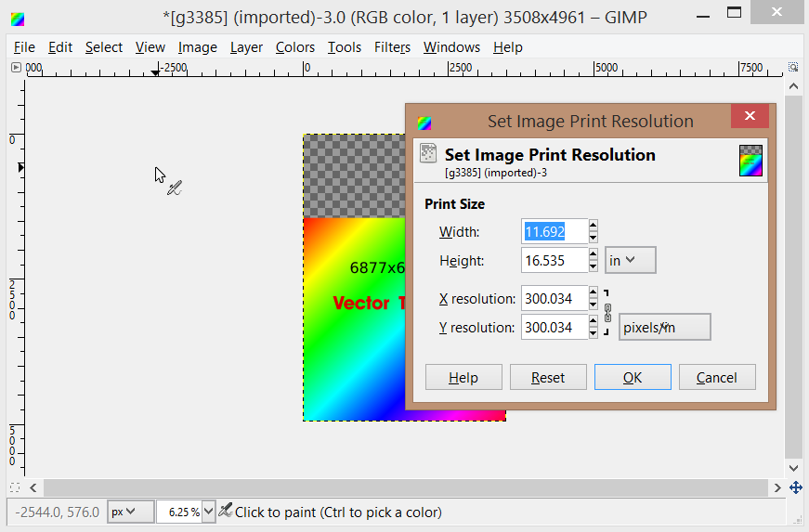Click the Reset button
Image resolution: width=809 pixels, height=532 pixels.
(x=548, y=377)
